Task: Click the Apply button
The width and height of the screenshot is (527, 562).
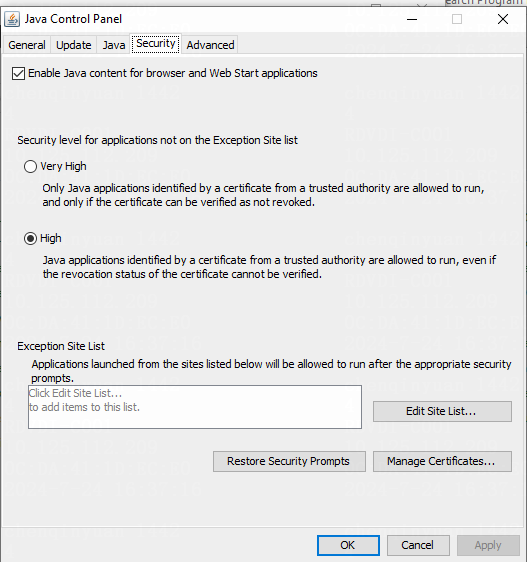Action: coord(488,546)
